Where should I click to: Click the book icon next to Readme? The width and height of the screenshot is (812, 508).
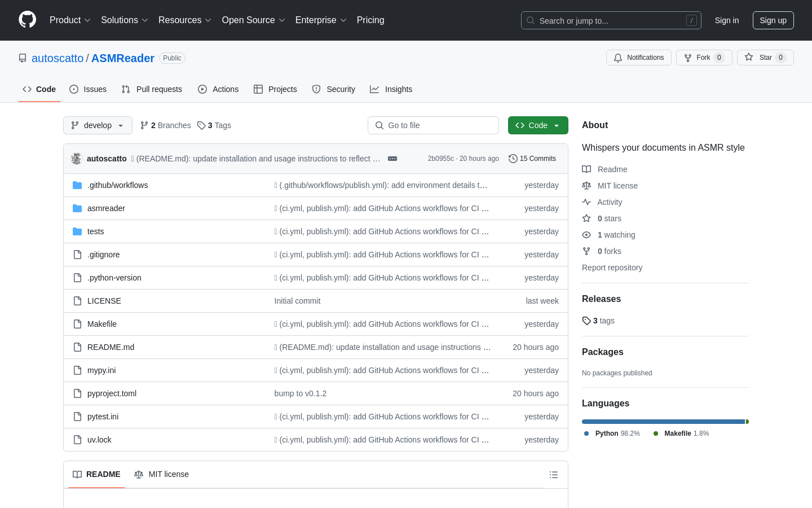coord(586,169)
